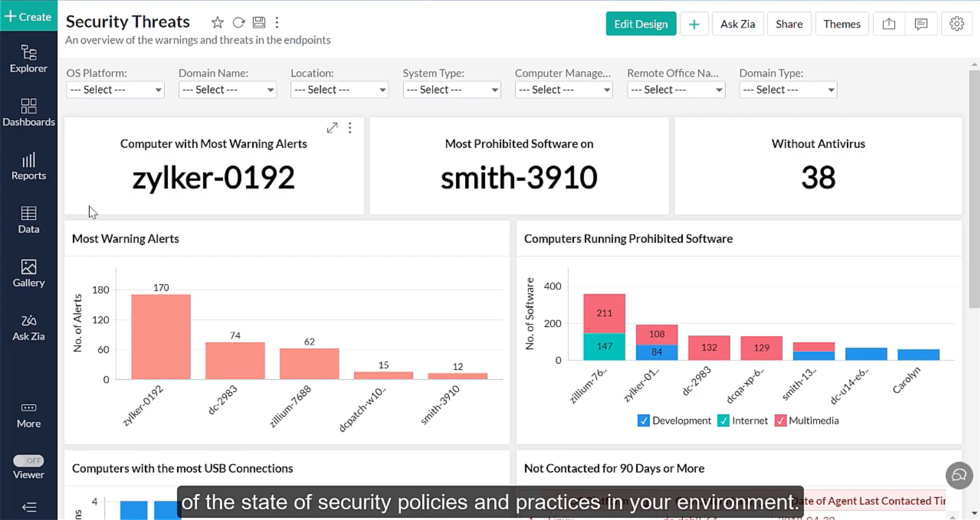The image size is (980, 520).
Task: Open the Domain Type dropdown
Action: [x=788, y=90]
